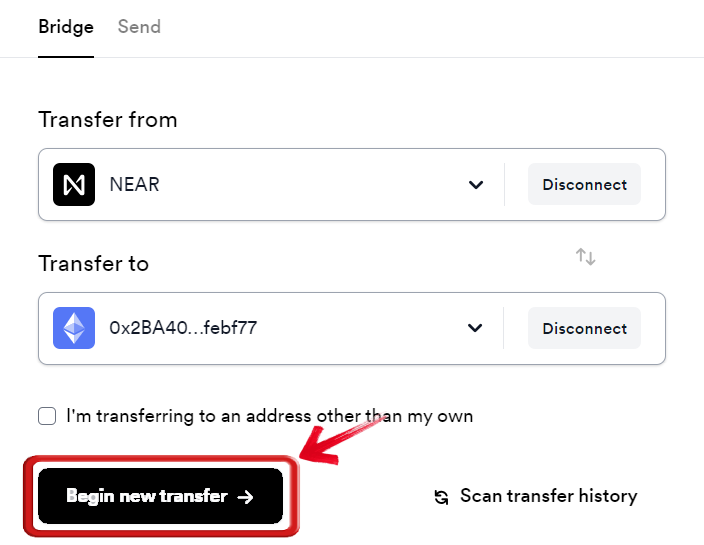Switch to the Send tab

click(x=139, y=27)
